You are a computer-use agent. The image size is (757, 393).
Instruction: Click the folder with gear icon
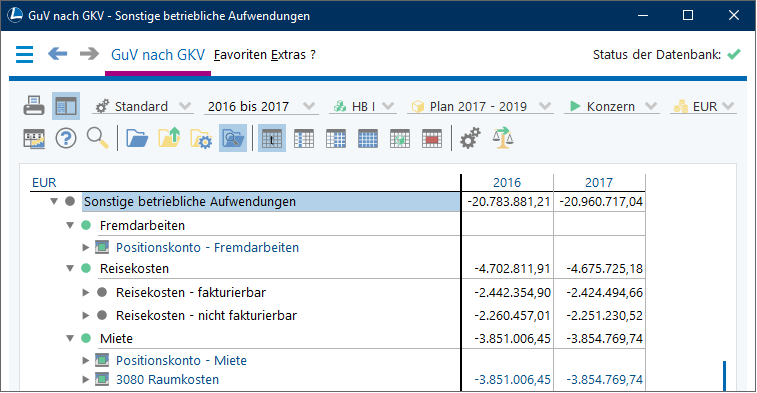pyautogui.click(x=201, y=139)
